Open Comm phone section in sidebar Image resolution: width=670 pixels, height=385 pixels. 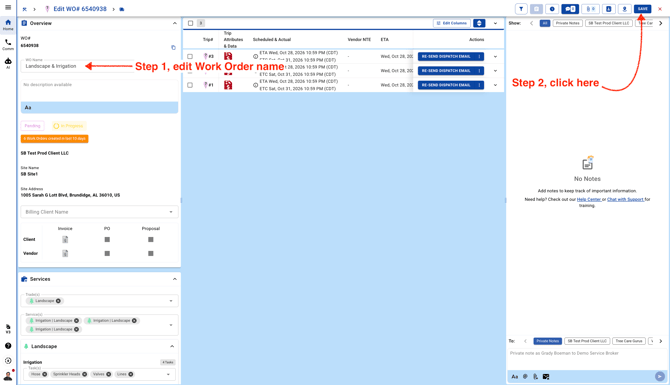click(x=8, y=44)
